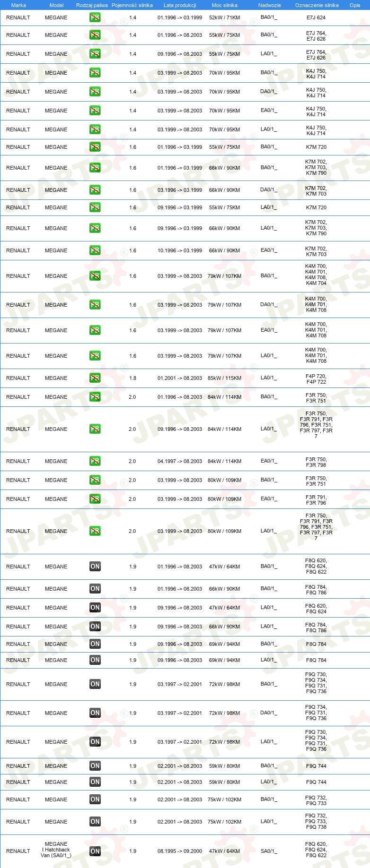This screenshot has width=370, height=868.
Task: Click the ON icon in the 75kW / 102KM BA0/1_ row
Action: 95,799
